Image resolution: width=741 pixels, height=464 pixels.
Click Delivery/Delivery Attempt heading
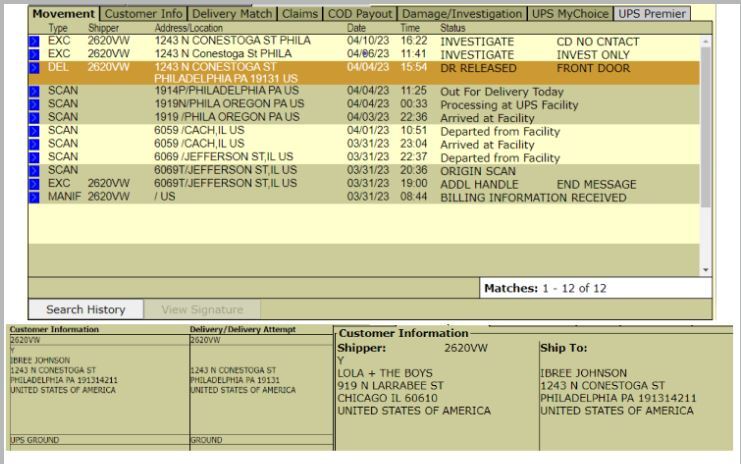pyautogui.click(x=242, y=329)
